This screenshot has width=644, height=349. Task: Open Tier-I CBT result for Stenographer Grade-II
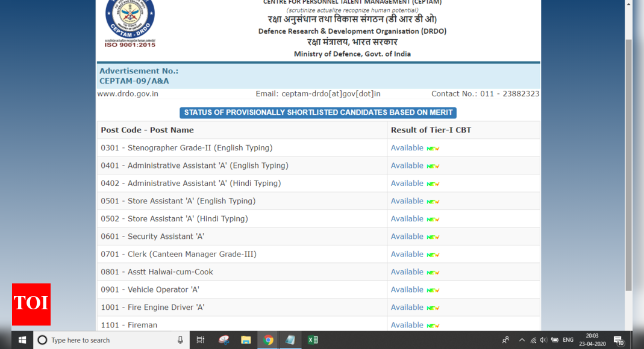(x=407, y=147)
